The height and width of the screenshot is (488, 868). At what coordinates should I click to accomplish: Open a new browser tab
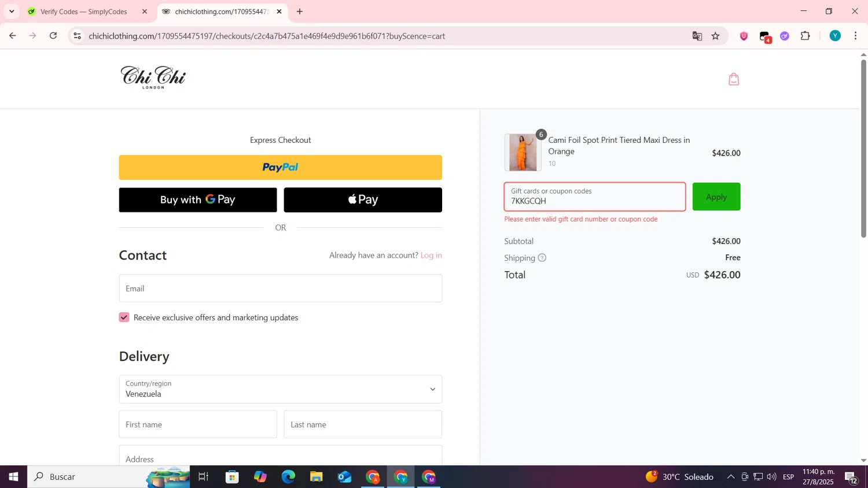pyautogui.click(x=300, y=12)
